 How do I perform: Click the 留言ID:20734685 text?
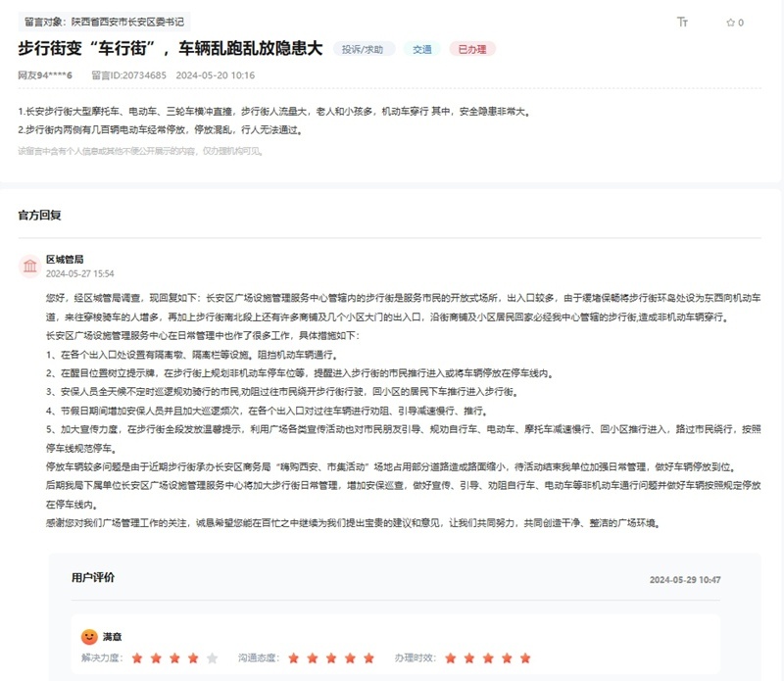pyautogui.click(x=128, y=74)
